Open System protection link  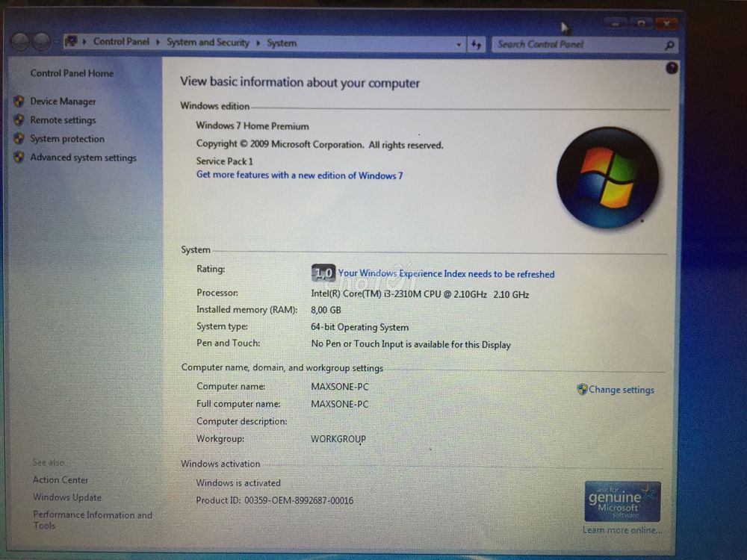(x=67, y=139)
